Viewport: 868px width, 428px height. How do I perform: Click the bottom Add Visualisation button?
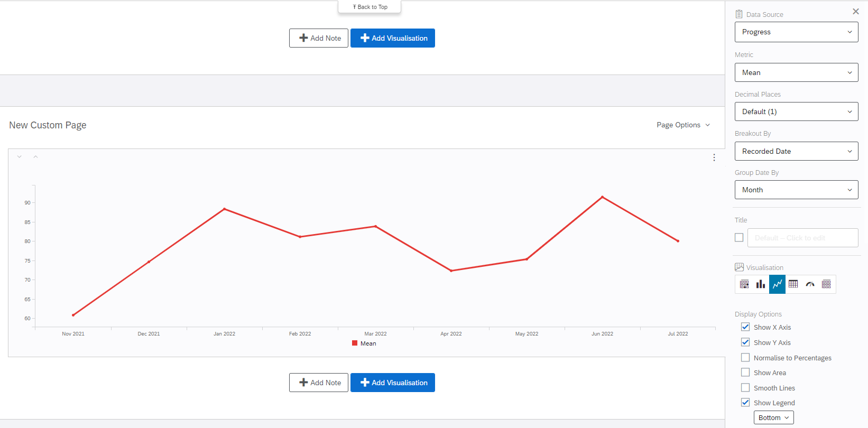click(393, 383)
